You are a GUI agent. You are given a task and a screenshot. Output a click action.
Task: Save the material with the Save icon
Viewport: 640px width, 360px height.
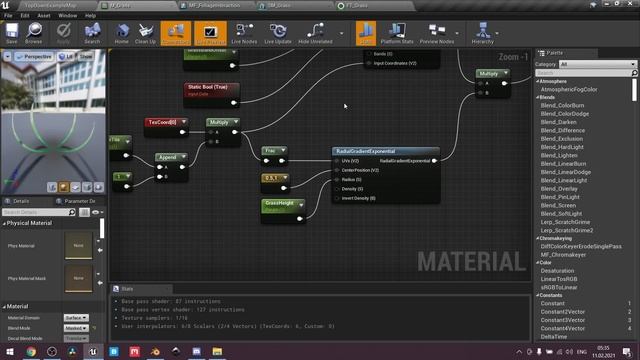pos(12,33)
